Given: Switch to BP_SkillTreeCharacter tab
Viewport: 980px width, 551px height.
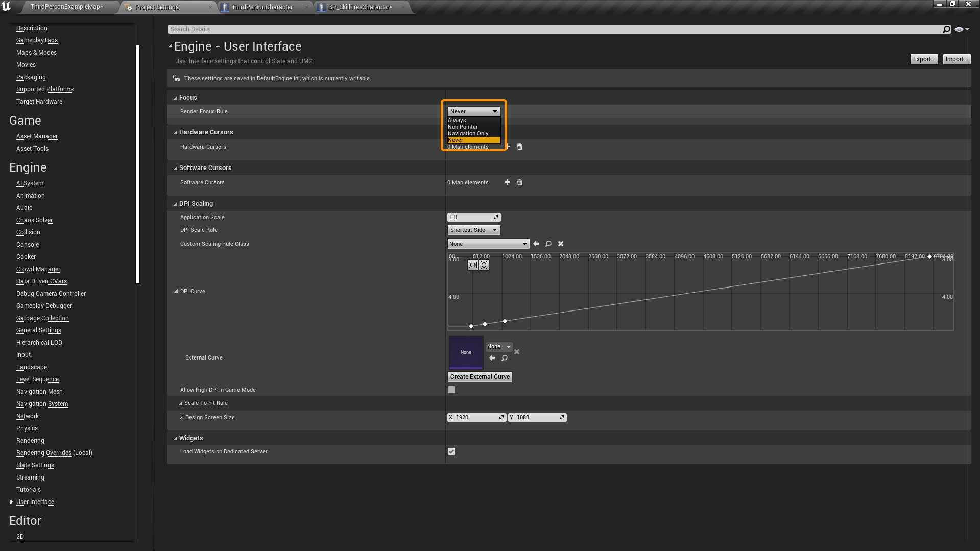Looking at the screenshot, I should [x=360, y=7].
